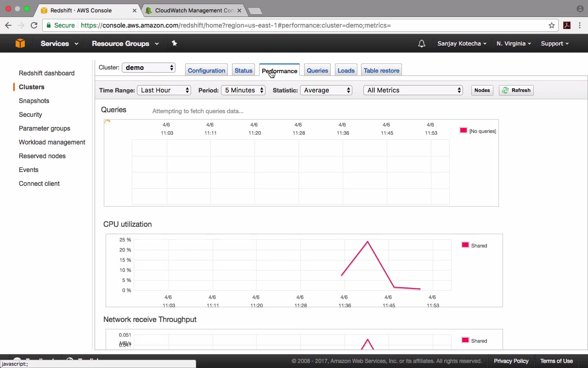Open Redshift dashboard in sidebar
The image size is (588, 368).
[x=46, y=73]
